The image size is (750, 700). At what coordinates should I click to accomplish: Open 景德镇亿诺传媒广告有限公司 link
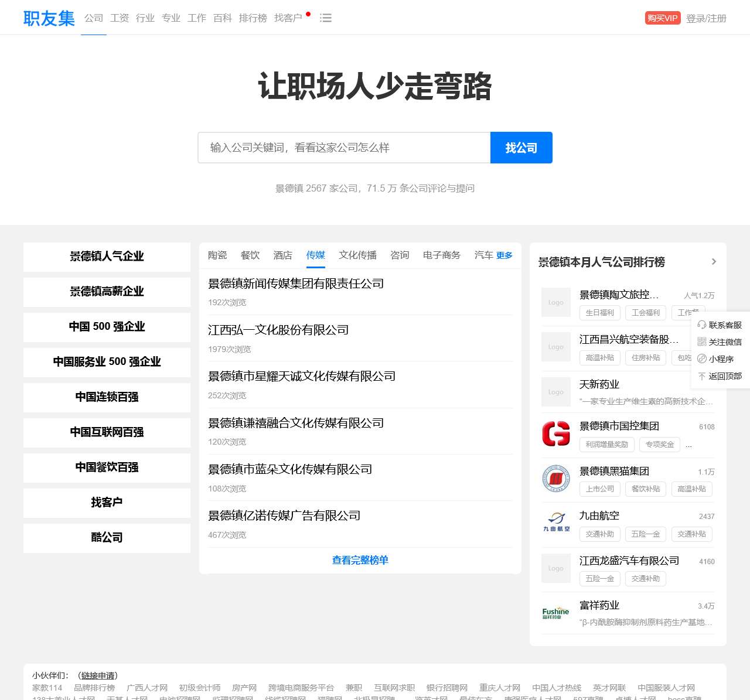(284, 515)
